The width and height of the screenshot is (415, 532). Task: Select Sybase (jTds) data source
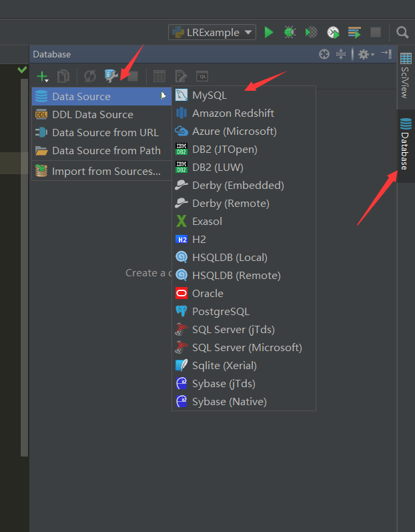click(244, 383)
